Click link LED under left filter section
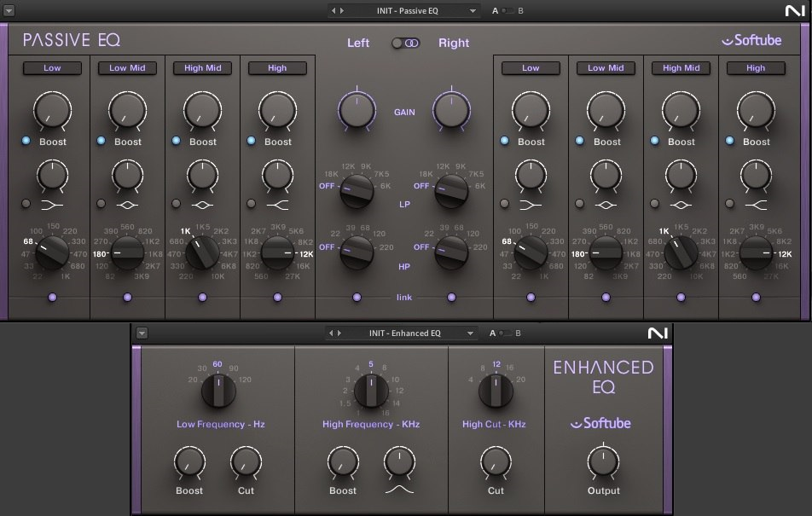This screenshot has width=812, height=516. click(357, 298)
